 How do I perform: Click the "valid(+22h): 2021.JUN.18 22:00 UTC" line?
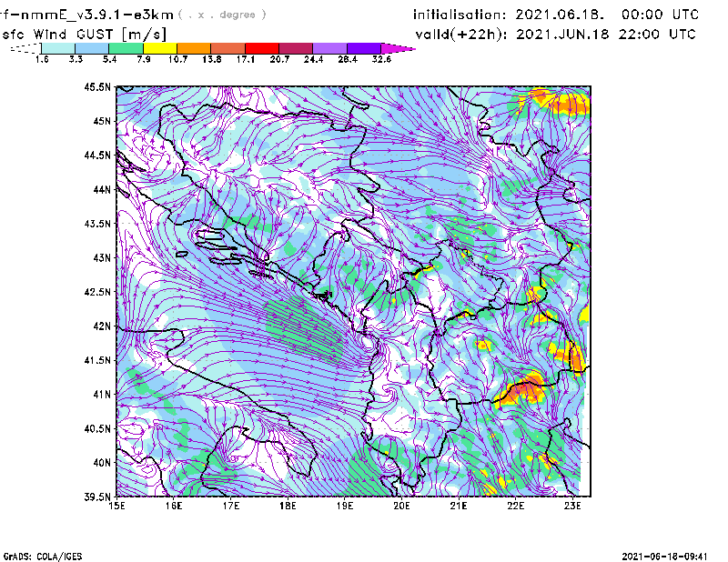556,35
